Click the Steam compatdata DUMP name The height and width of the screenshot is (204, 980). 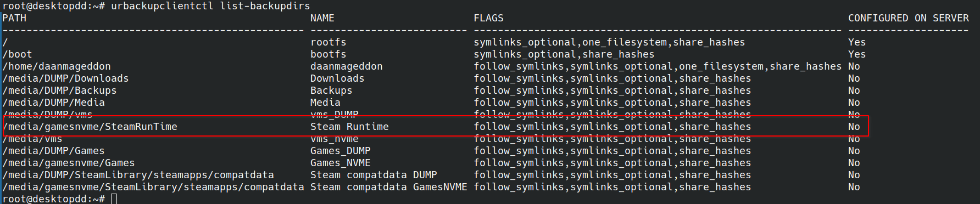374,175
